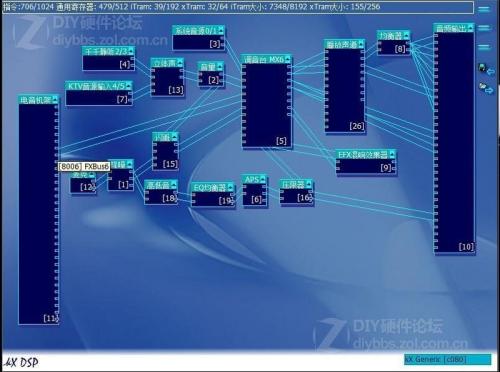This screenshot has width=500, height=372.
Task: Click the header arrow on module 8
Action: [x=406, y=35]
